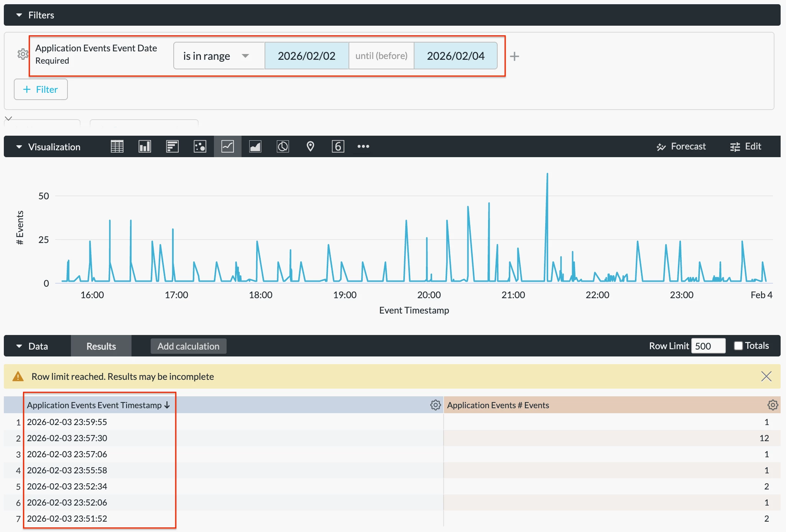The width and height of the screenshot is (786, 532).
Task: Collapse the Visualization section
Action: [x=19, y=147]
